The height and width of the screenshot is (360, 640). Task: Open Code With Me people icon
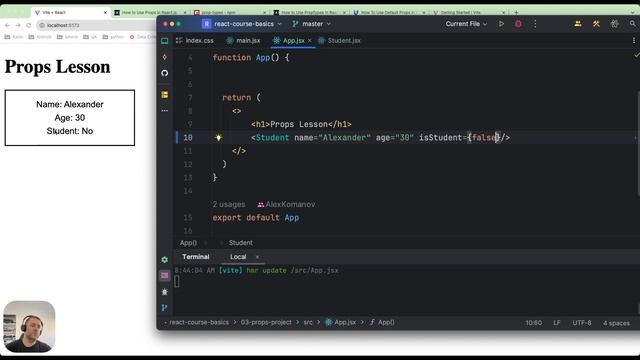(x=578, y=24)
